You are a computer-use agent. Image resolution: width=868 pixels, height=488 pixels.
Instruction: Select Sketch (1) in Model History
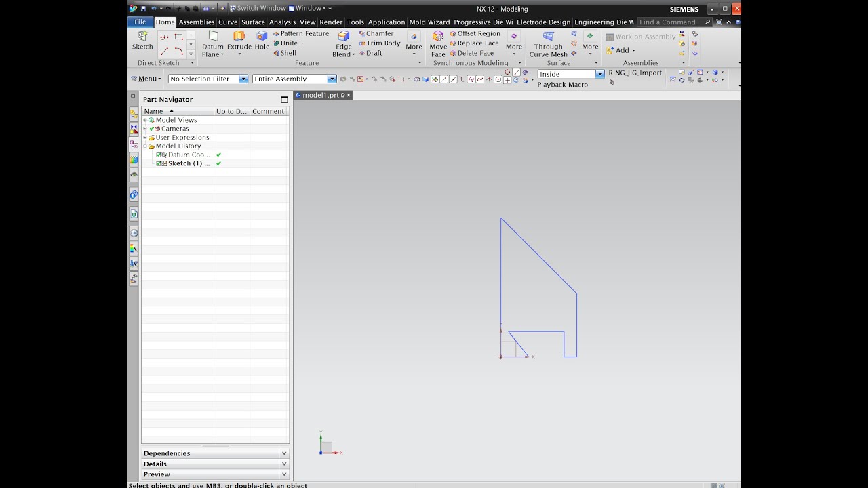pos(189,163)
